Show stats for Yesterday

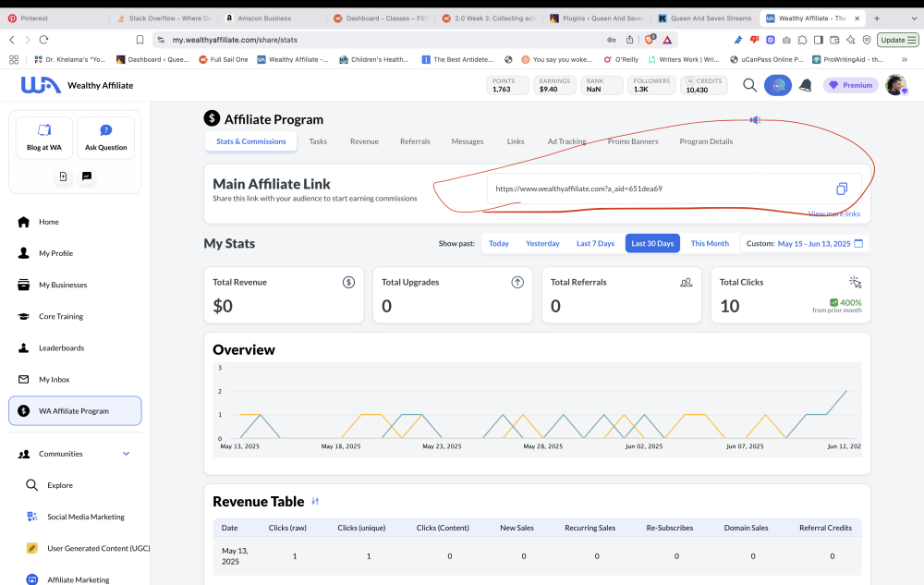(x=542, y=243)
